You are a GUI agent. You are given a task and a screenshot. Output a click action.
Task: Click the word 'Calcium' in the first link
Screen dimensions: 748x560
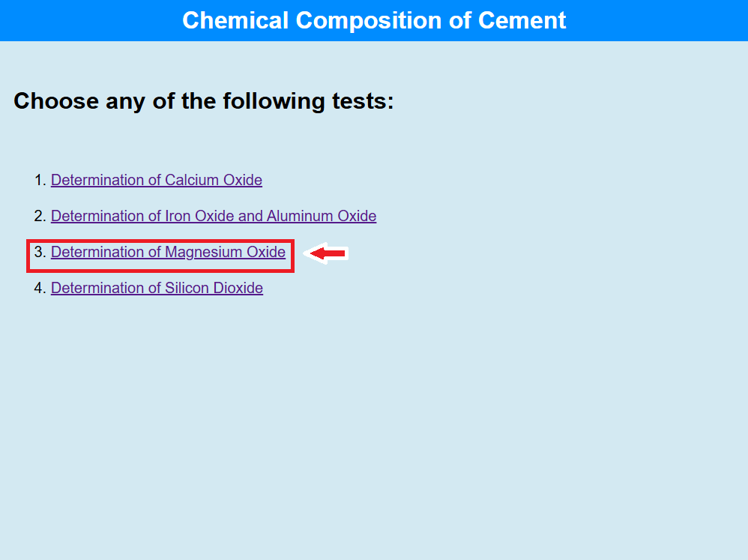coord(192,180)
